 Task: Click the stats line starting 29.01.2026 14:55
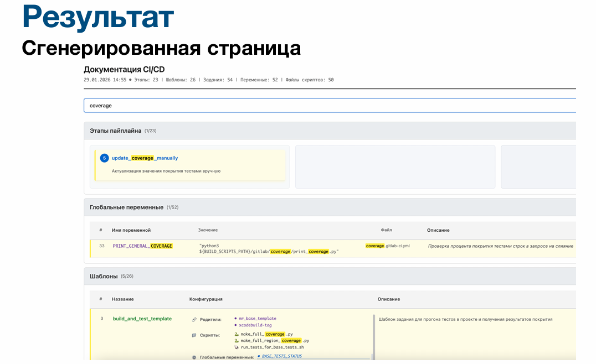pos(209,80)
